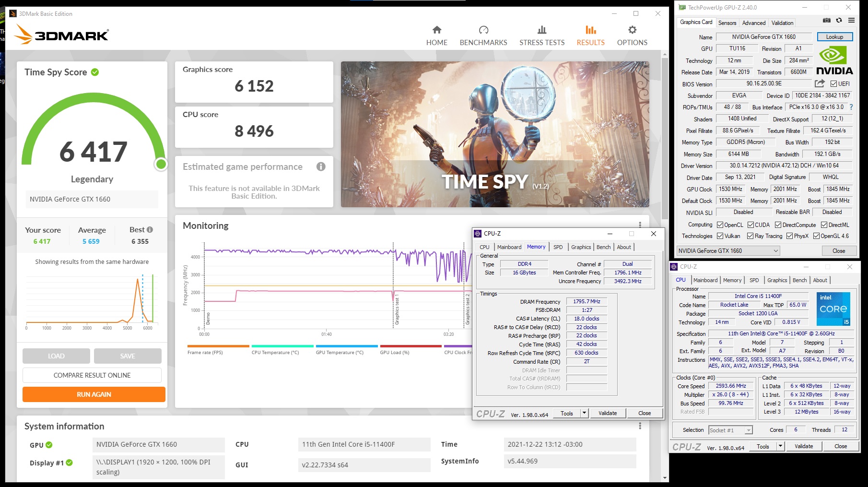
Task: Click the GPU-Z screenshot camera icon
Action: click(x=827, y=20)
